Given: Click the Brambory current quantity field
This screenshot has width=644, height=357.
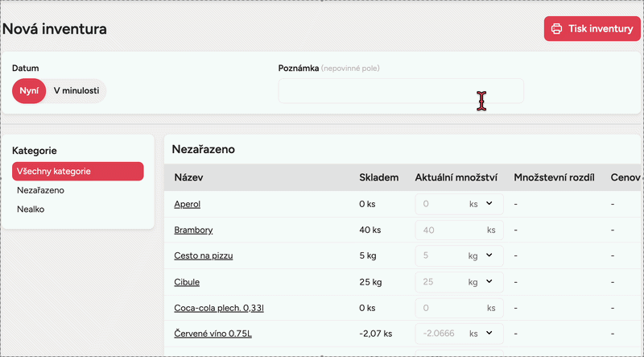Looking at the screenshot, I should 447,230.
